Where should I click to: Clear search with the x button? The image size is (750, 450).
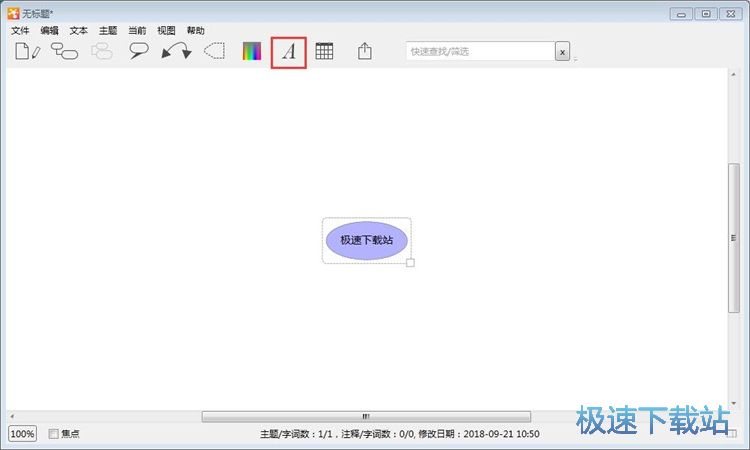563,51
